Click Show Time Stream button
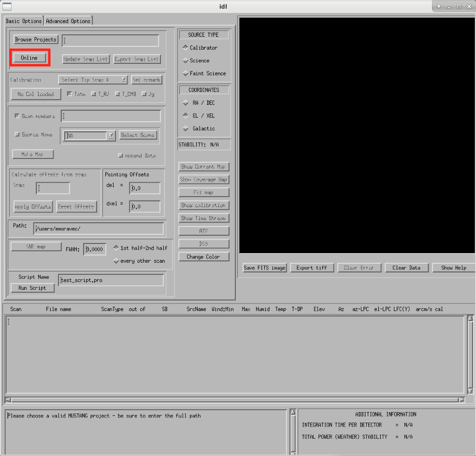Image resolution: width=476 pixels, height=456 pixels. pyautogui.click(x=204, y=218)
